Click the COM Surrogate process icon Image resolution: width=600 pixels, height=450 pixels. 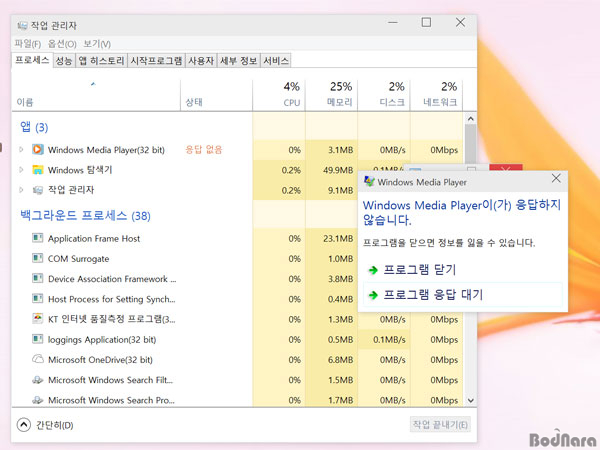point(37,259)
